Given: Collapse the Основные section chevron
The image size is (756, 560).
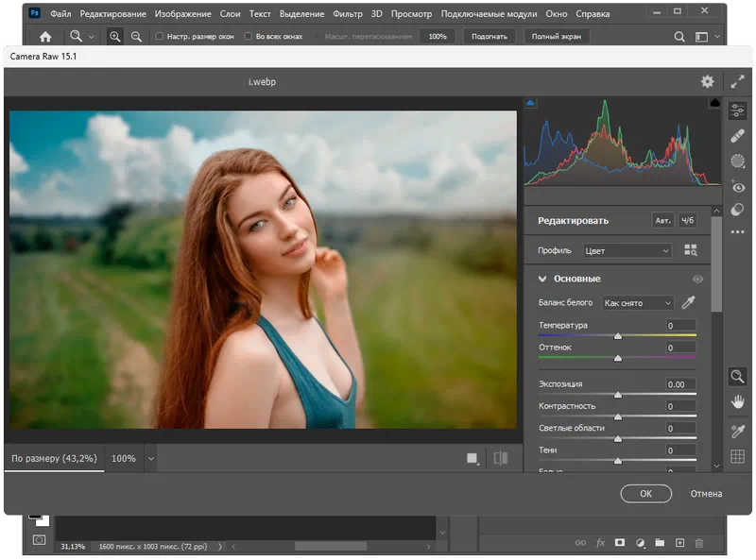Looking at the screenshot, I should tap(542, 279).
